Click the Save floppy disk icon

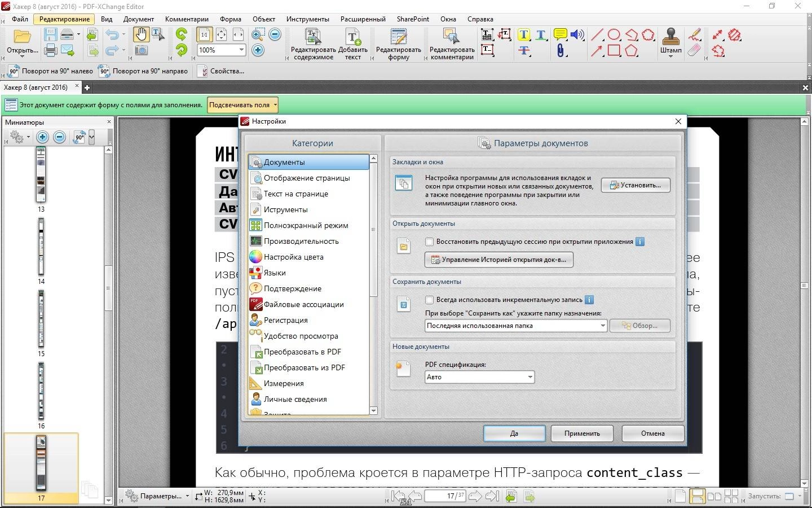(51, 35)
